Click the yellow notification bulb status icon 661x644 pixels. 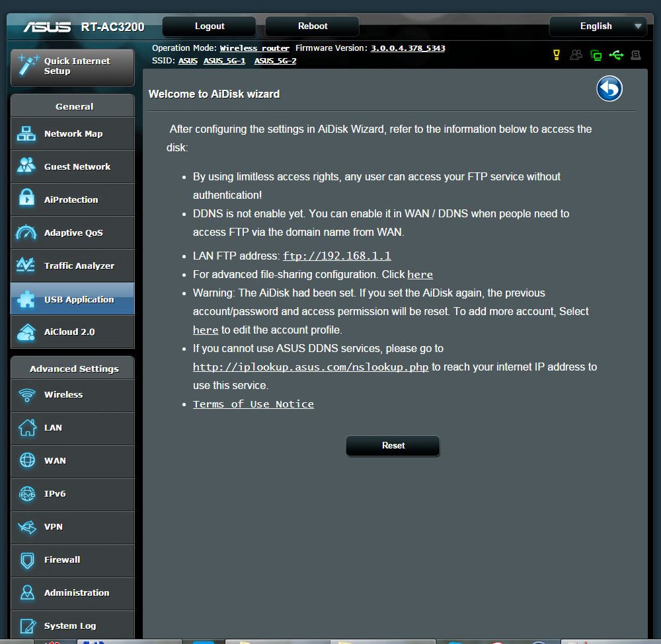[557, 55]
